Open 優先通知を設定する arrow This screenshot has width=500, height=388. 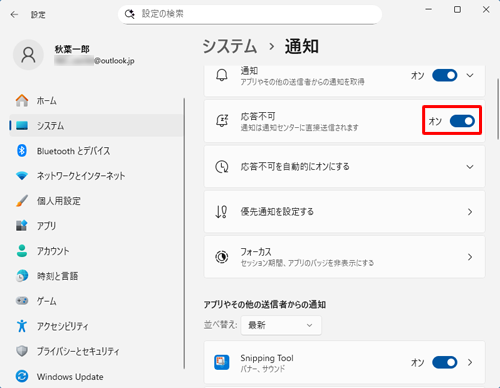pyautogui.click(x=470, y=212)
